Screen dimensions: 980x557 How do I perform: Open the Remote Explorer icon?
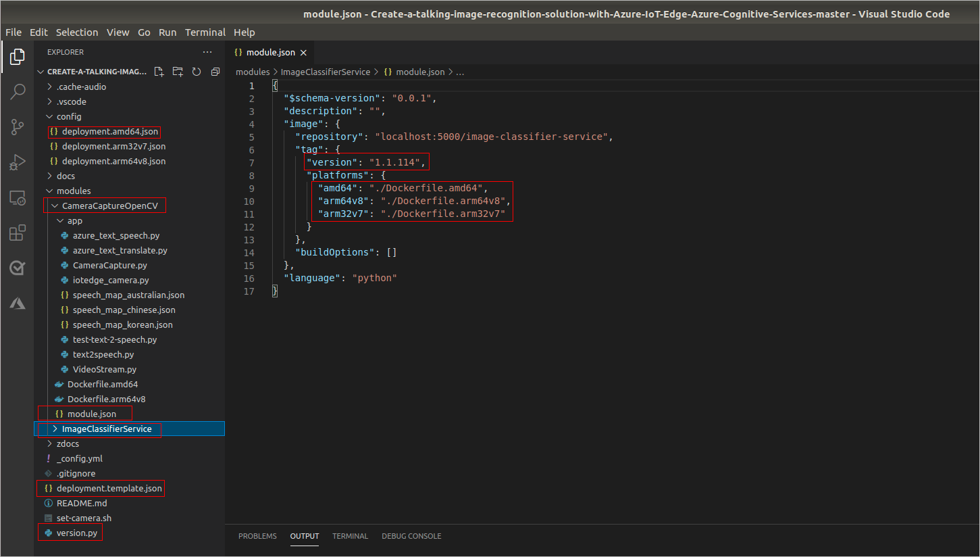coord(18,198)
